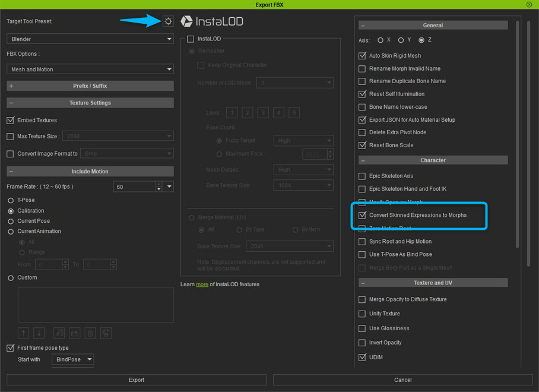Collapse the Texture and UV section header

(x=433, y=283)
